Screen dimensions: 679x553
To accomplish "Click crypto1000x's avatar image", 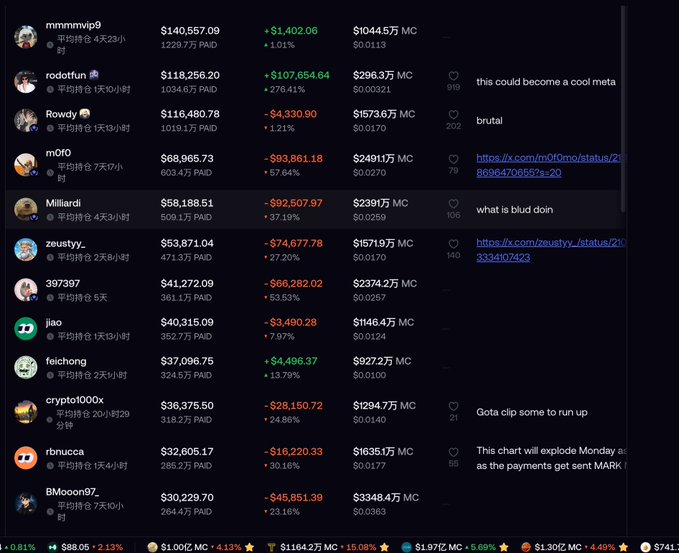I will coord(26,412).
